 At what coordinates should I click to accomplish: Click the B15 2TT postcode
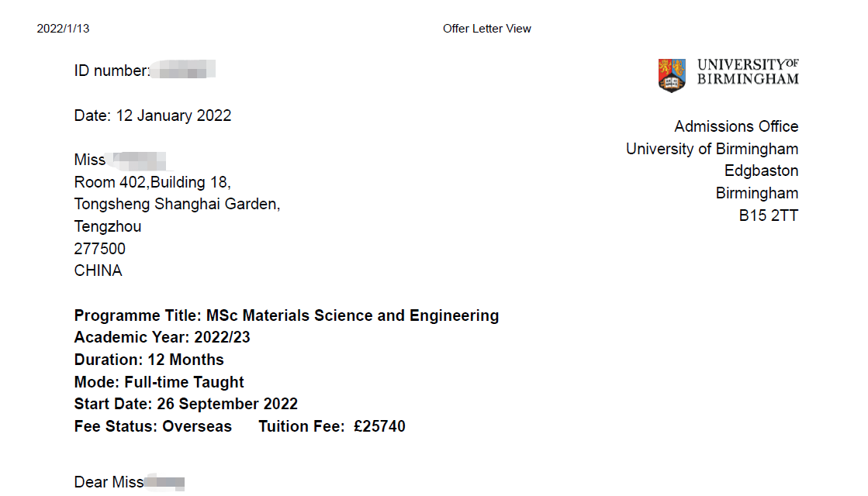[768, 215]
